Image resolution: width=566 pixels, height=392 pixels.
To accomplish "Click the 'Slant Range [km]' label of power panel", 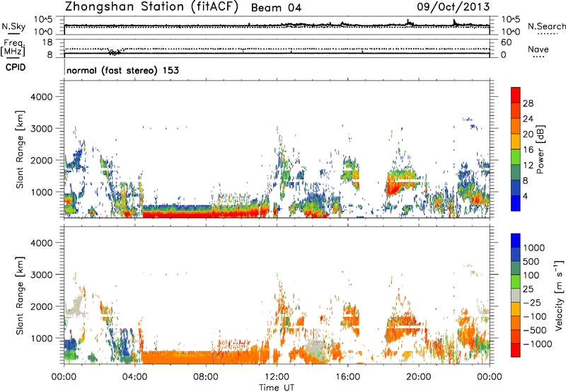I will click(20, 149).
